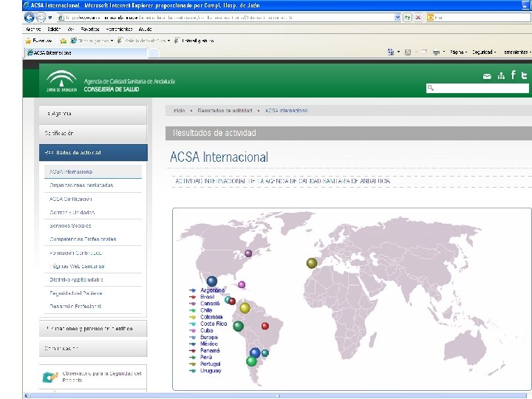Click the Twitter icon in header
The width and height of the screenshot is (532, 399).
[524, 75]
